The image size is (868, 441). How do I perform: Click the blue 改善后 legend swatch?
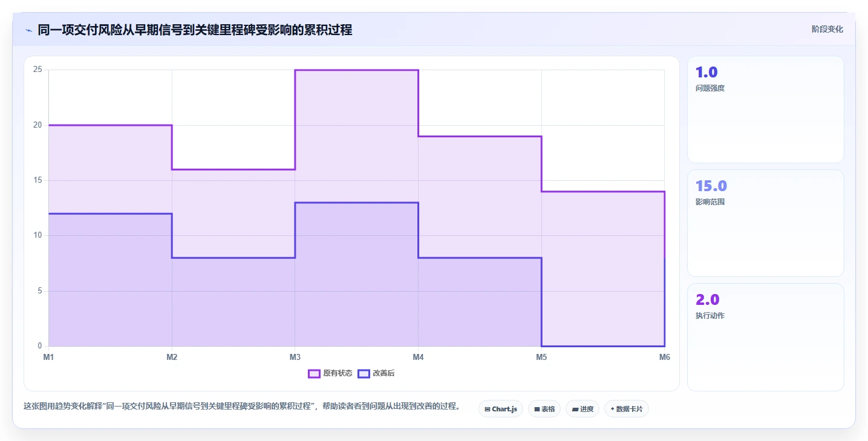364,373
